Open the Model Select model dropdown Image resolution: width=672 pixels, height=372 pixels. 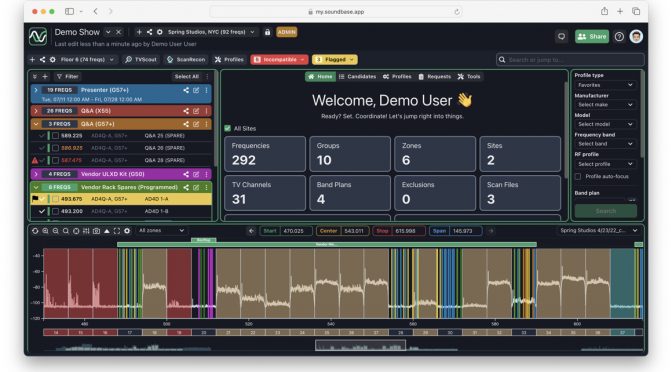point(605,124)
